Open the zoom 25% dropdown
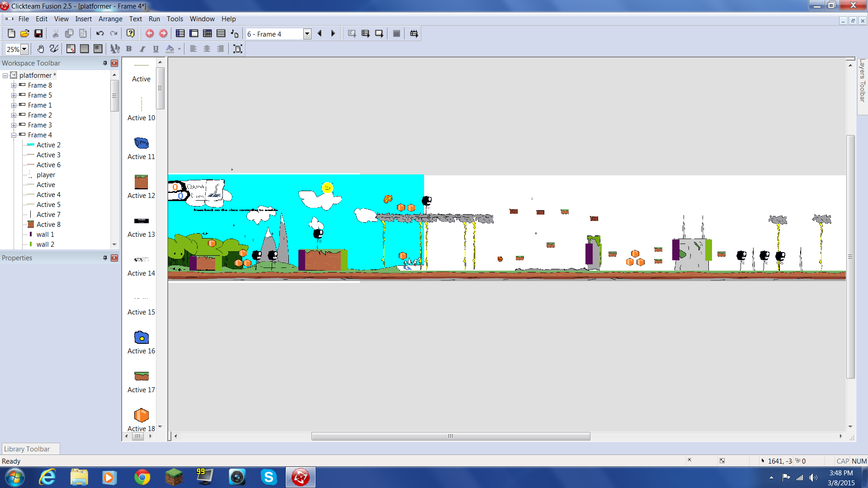Viewport: 868px width, 488px height. point(24,49)
